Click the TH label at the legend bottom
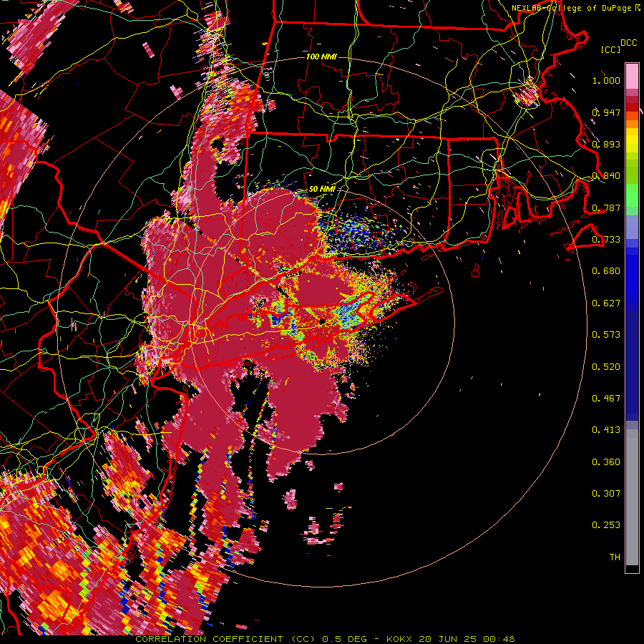 615,557
